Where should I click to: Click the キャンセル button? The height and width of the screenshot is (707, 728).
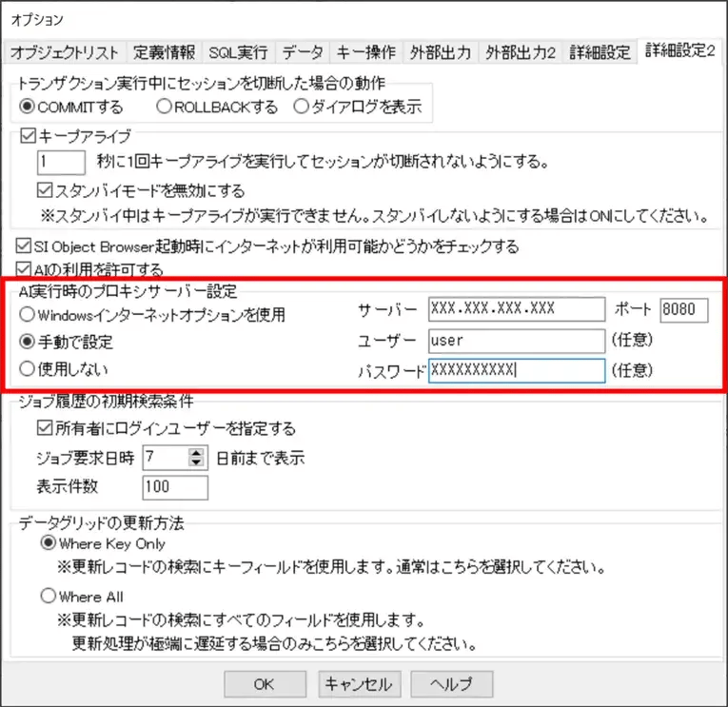(358, 683)
